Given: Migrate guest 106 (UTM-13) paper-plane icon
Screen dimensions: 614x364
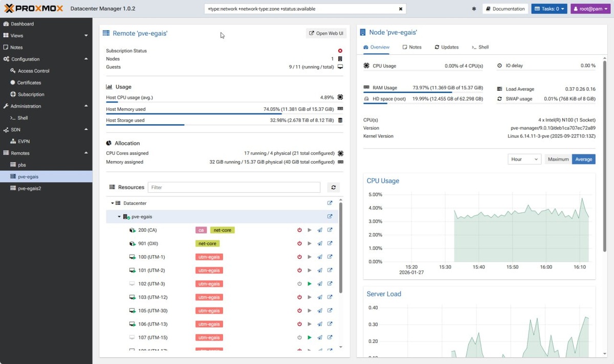Looking at the screenshot, I should [320, 324].
